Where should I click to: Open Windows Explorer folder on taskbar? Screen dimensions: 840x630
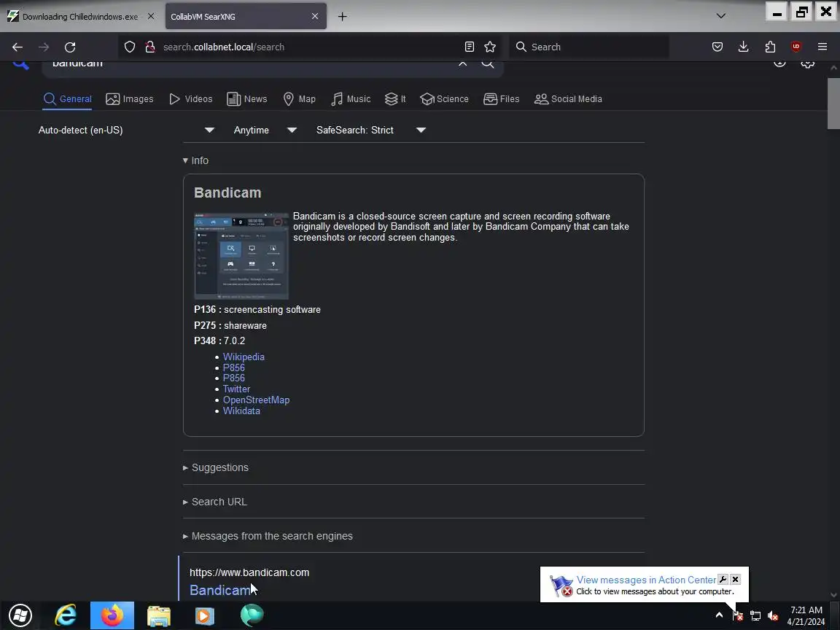(x=158, y=615)
